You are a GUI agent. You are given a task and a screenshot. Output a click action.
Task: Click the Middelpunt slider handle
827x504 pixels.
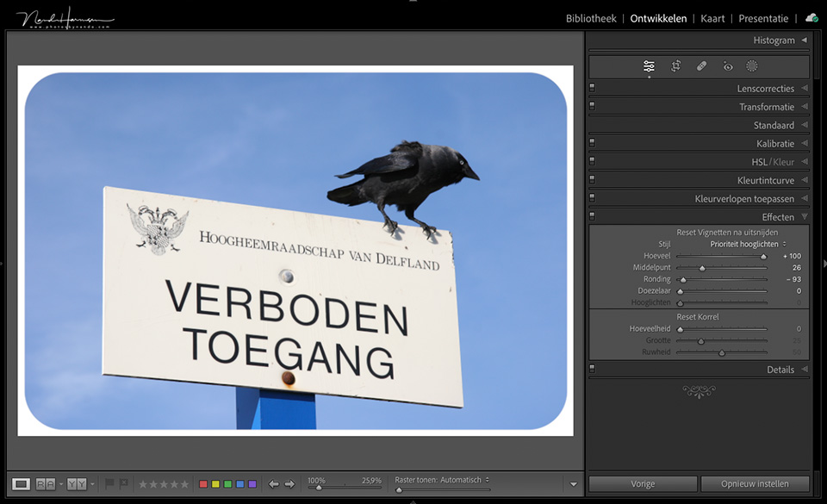click(702, 268)
